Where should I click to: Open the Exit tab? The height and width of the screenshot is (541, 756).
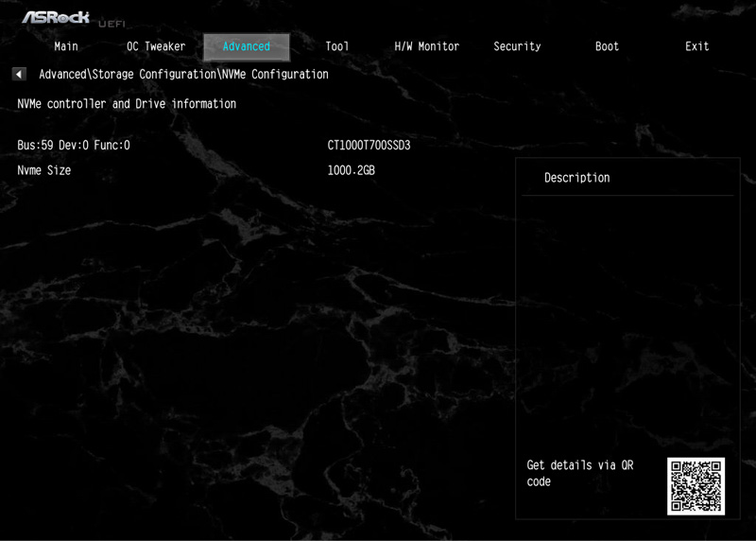pos(696,46)
